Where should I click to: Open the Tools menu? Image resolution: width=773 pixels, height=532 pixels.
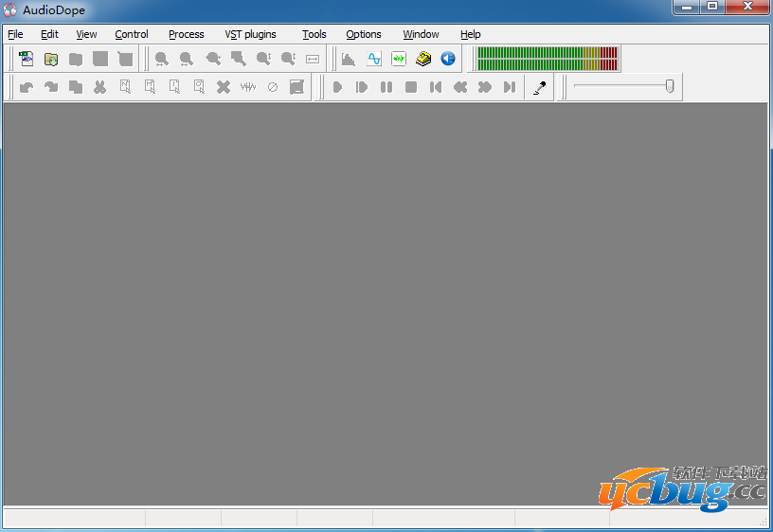coord(314,34)
